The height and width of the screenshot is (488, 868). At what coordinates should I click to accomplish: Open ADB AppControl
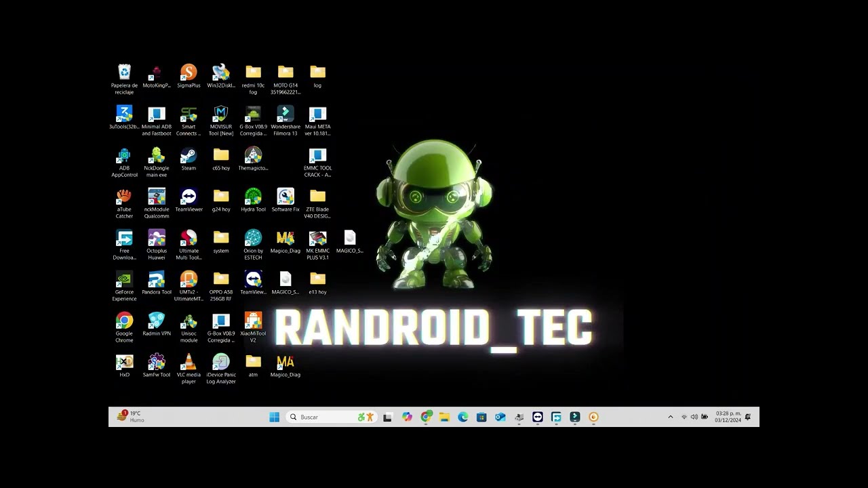point(124,162)
